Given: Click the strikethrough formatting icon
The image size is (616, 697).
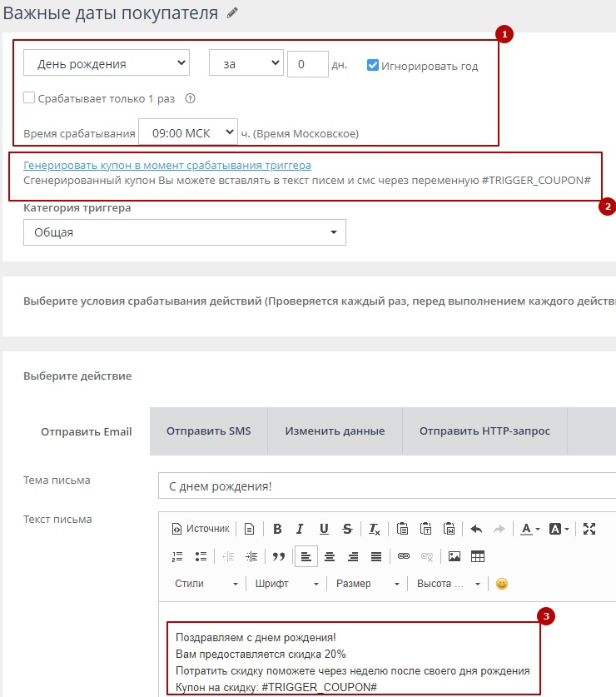Looking at the screenshot, I should click(347, 529).
